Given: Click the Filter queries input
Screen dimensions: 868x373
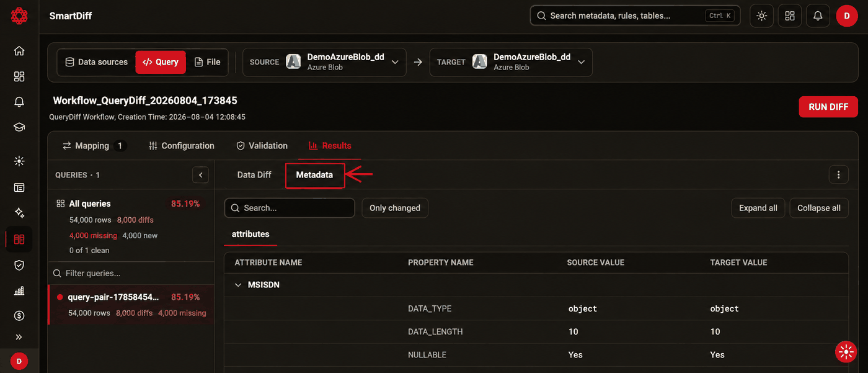Looking at the screenshot, I should (x=131, y=273).
